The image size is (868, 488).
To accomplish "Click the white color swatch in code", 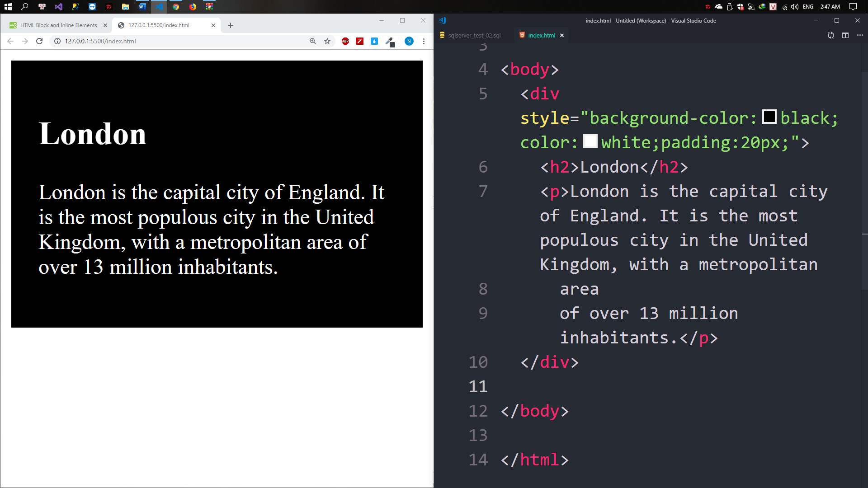I will coord(590,141).
